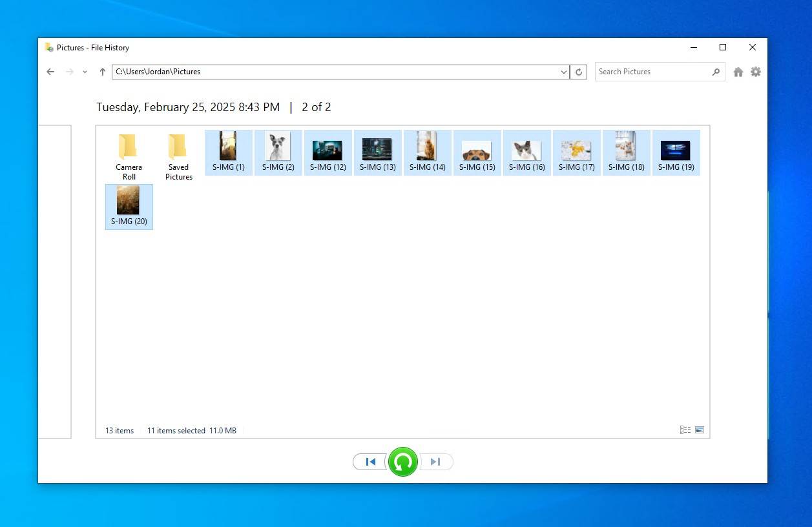Image resolution: width=812 pixels, height=527 pixels.
Task: Click the green Restore button
Action: pyautogui.click(x=403, y=462)
